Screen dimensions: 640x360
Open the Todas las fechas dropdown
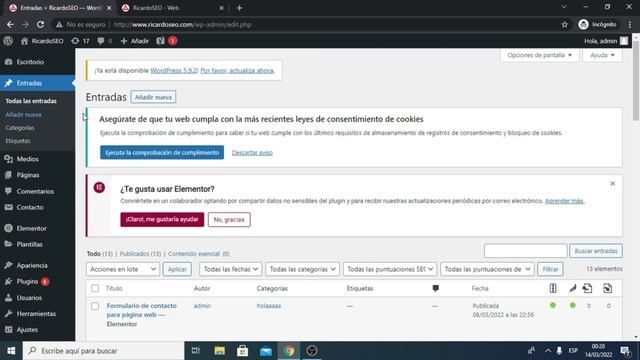click(x=231, y=269)
